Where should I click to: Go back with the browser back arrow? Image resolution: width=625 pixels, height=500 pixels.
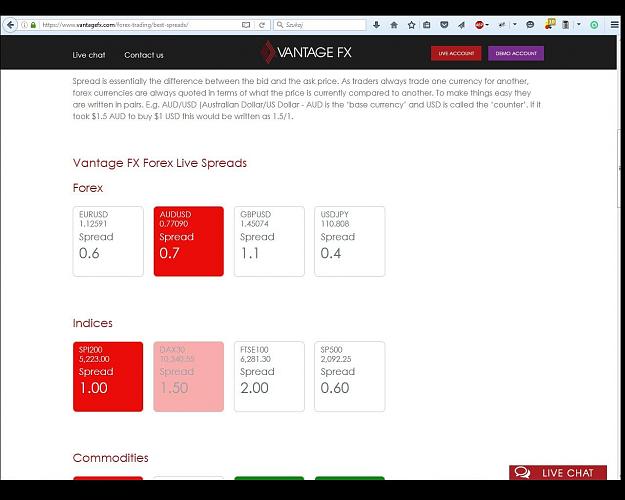[x=10, y=25]
